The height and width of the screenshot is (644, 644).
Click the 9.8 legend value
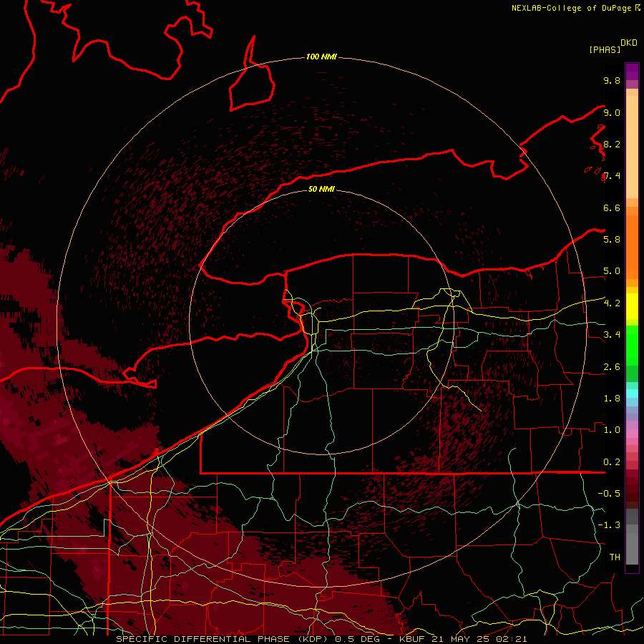(612, 80)
